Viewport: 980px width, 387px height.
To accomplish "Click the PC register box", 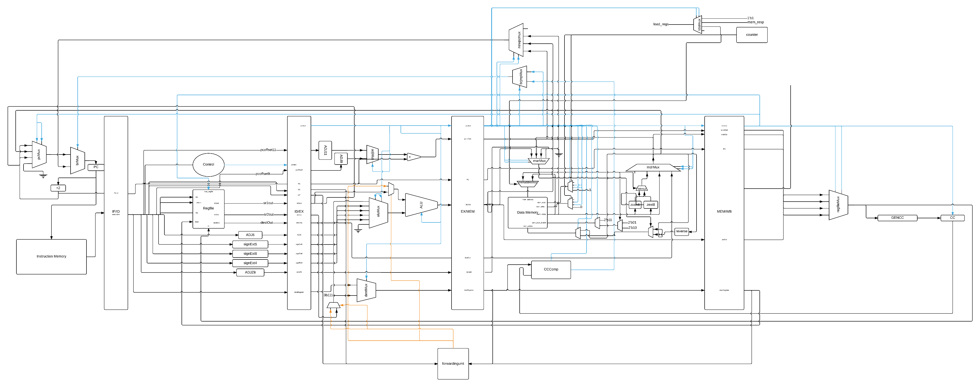I will click(x=96, y=167).
